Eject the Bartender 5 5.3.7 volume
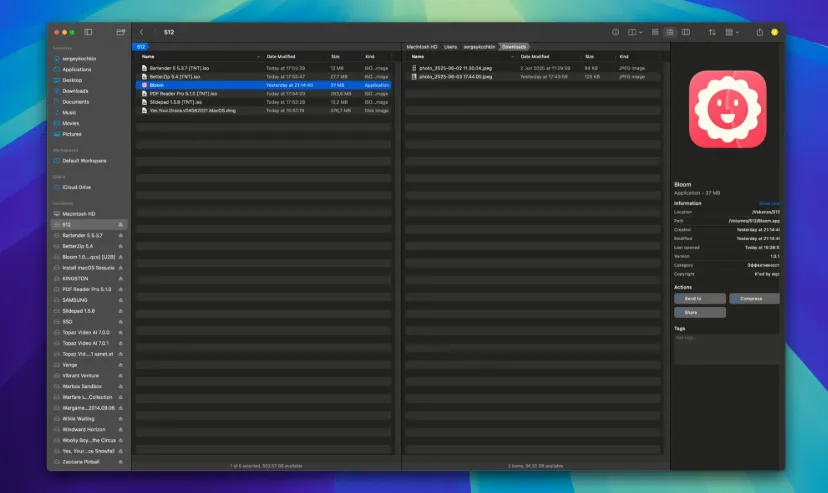Viewport: 828px width, 493px height. [x=120, y=235]
